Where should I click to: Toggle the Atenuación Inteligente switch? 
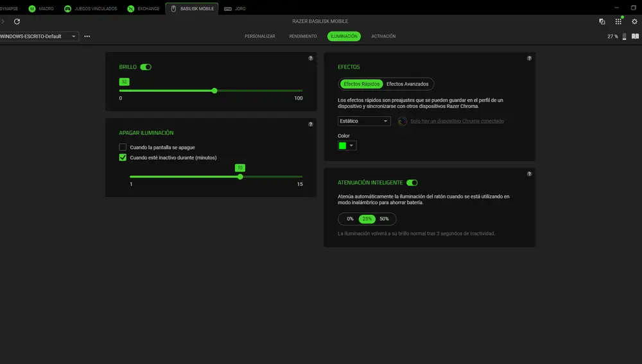[x=412, y=182]
